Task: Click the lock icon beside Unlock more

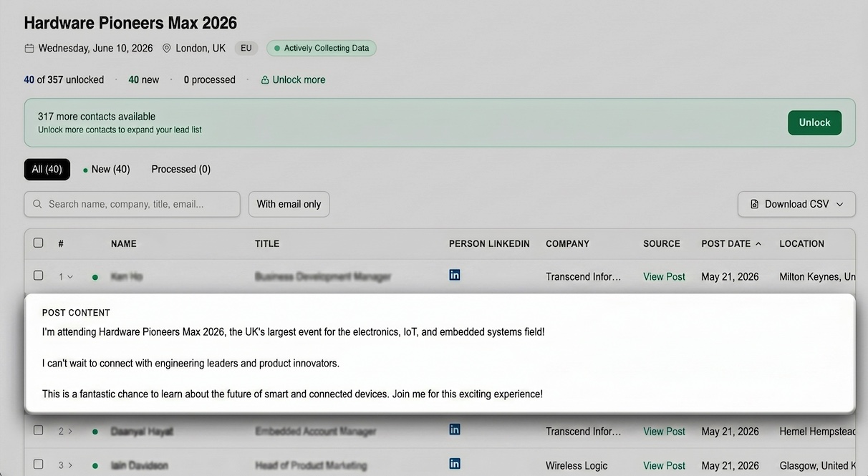Action: (265, 80)
